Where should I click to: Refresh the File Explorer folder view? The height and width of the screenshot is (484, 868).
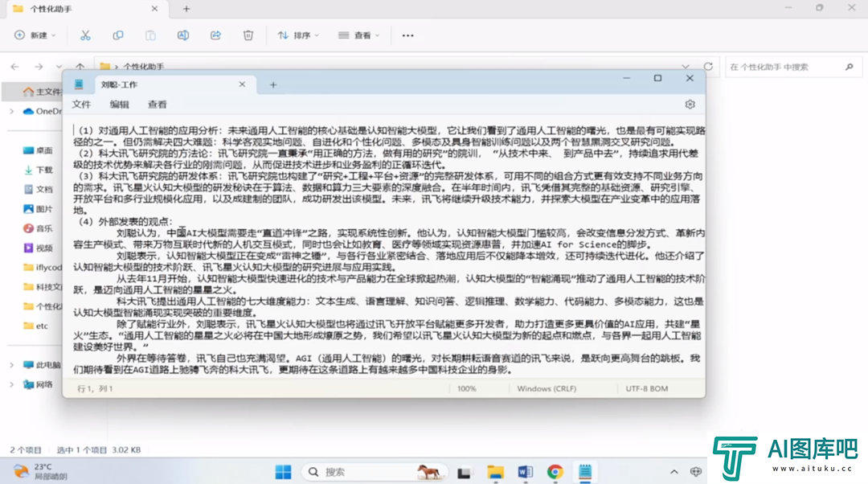tap(708, 67)
